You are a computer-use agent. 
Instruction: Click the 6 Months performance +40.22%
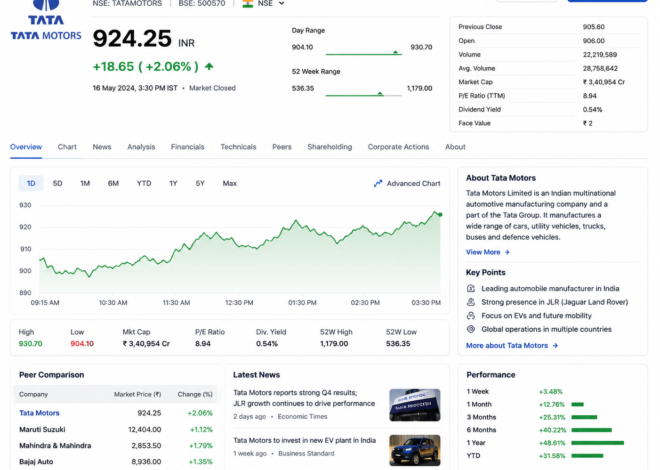(x=552, y=430)
